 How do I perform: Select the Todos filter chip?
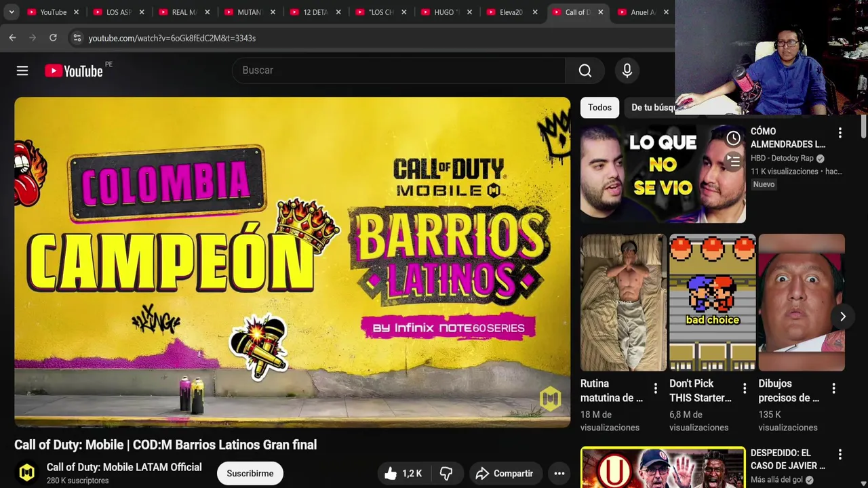599,107
